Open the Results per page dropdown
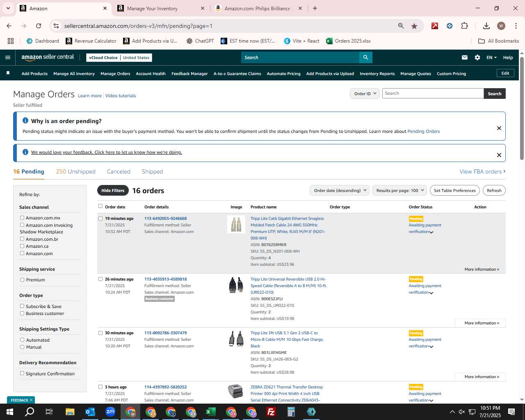The image size is (525, 420). (400, 190)
